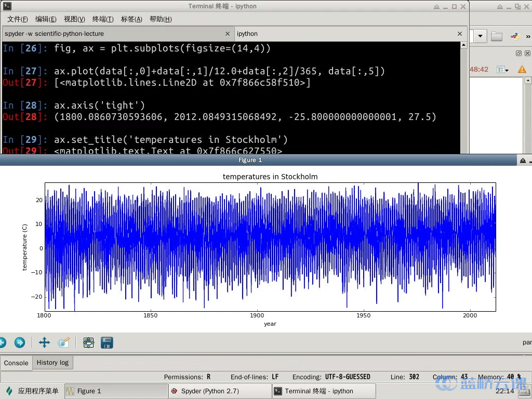Click the folder browse icon in Spyder
The width and height of the screenshot is (532, 399).
pyautogui.click(x=497, y=36)
